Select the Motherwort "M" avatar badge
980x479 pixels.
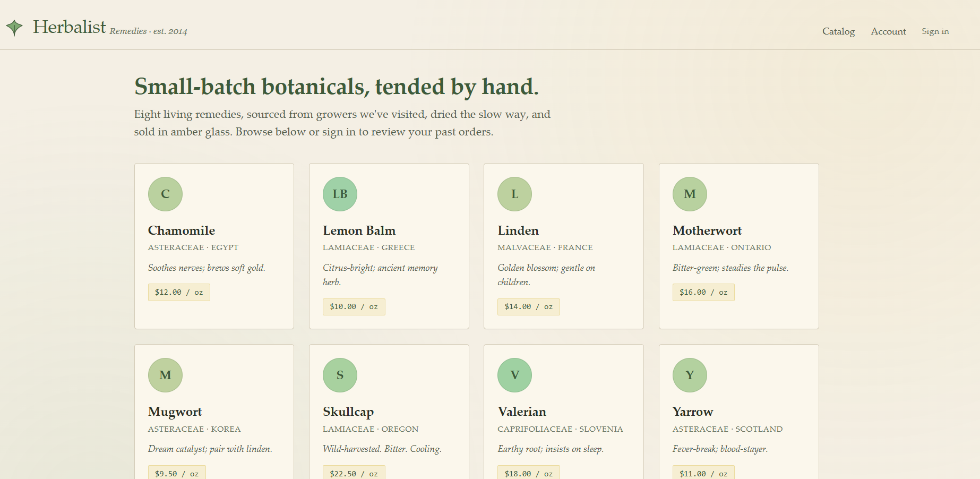coord(690,194)
